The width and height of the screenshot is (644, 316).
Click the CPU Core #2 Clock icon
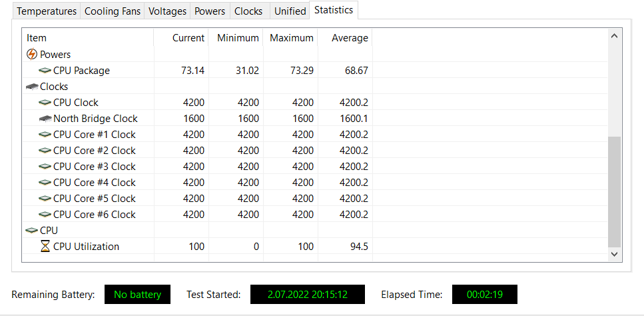pyautogui.click(x=45, y=151)
